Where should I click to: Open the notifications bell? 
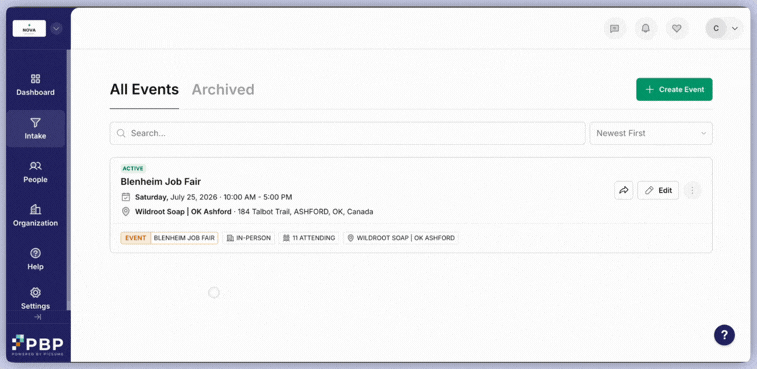click(645, 28)
